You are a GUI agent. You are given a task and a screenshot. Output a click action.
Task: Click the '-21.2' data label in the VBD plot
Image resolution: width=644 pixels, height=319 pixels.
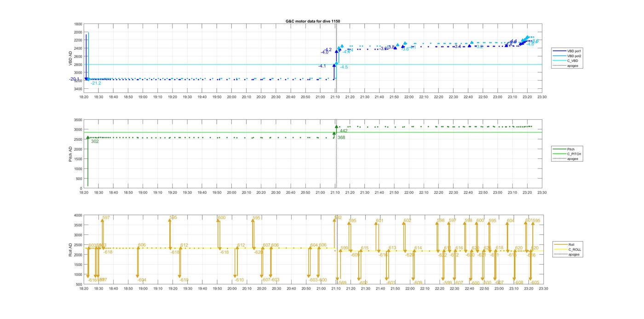(x=96, y=83)
